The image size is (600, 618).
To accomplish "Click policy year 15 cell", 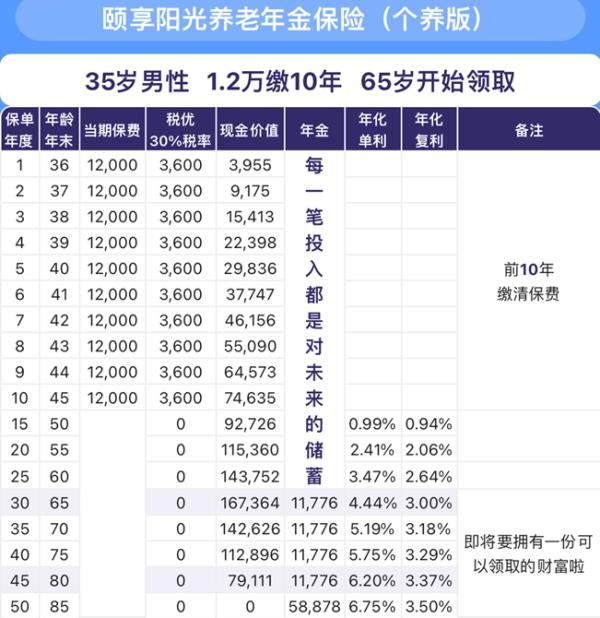I will 19,424.
